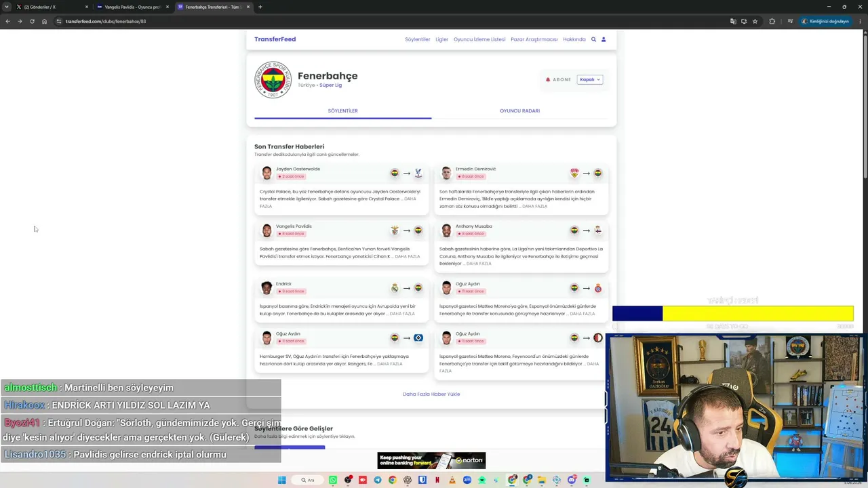Click the Real Madrid origin badge on Endrick card

pos(395,288)
